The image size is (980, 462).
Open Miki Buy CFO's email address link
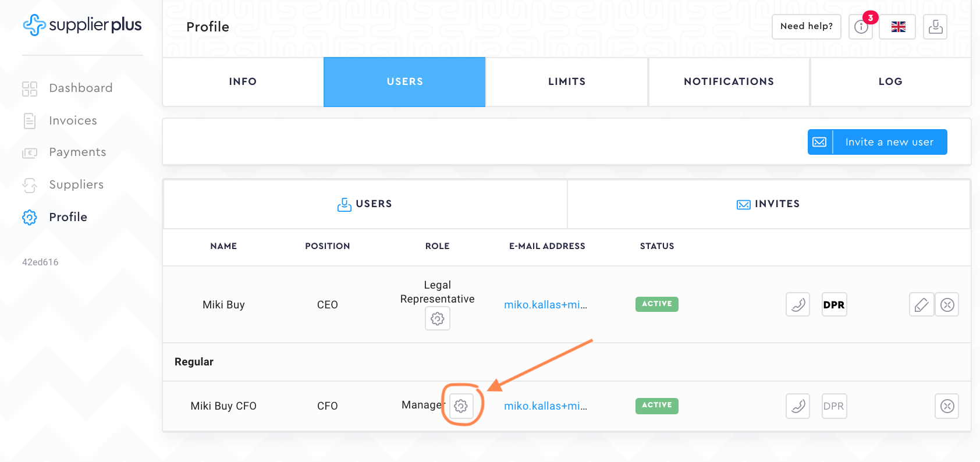pos(545,406)
